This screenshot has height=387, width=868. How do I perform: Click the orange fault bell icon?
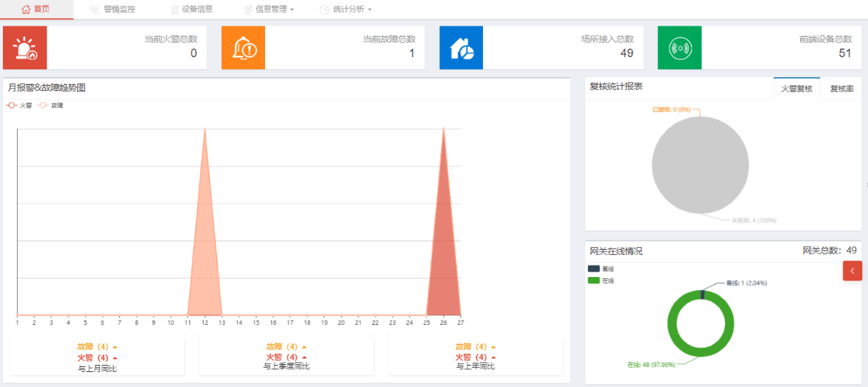(243, 48)
